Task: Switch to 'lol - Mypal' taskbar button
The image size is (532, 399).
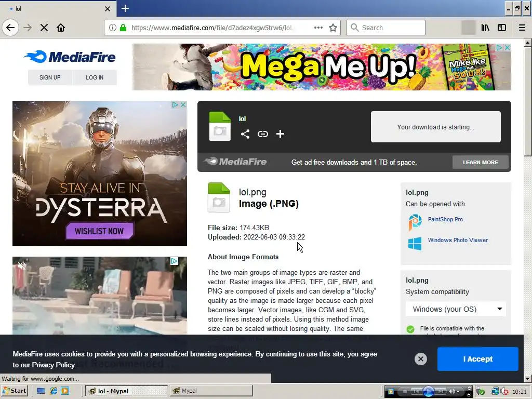Action: (126, 391)
